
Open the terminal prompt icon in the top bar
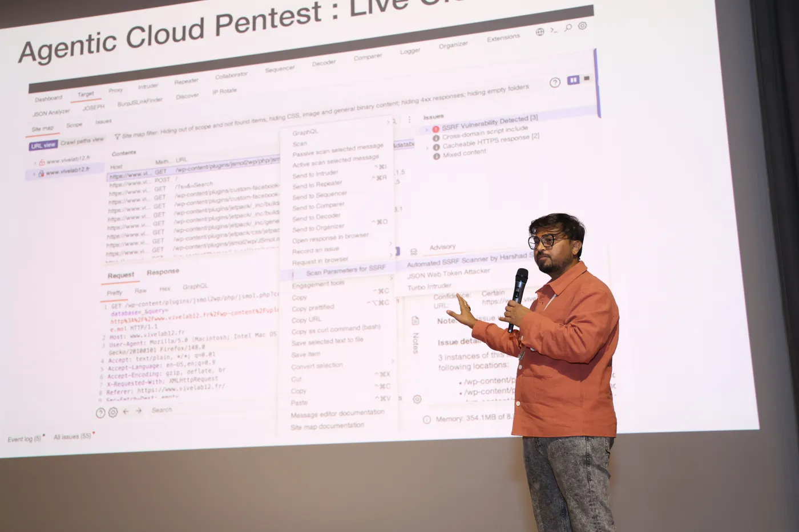[x=554, y=30]
